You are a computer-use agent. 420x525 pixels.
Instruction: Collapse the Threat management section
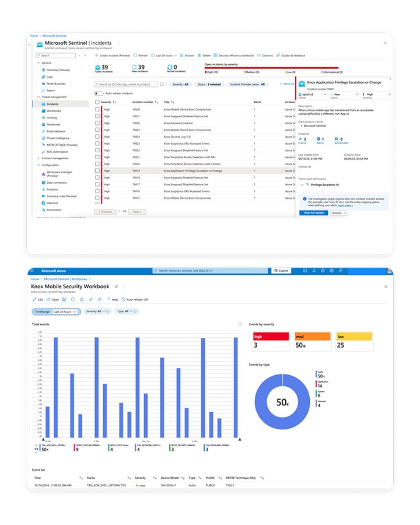pyautogui.click(x=38, y=97)
